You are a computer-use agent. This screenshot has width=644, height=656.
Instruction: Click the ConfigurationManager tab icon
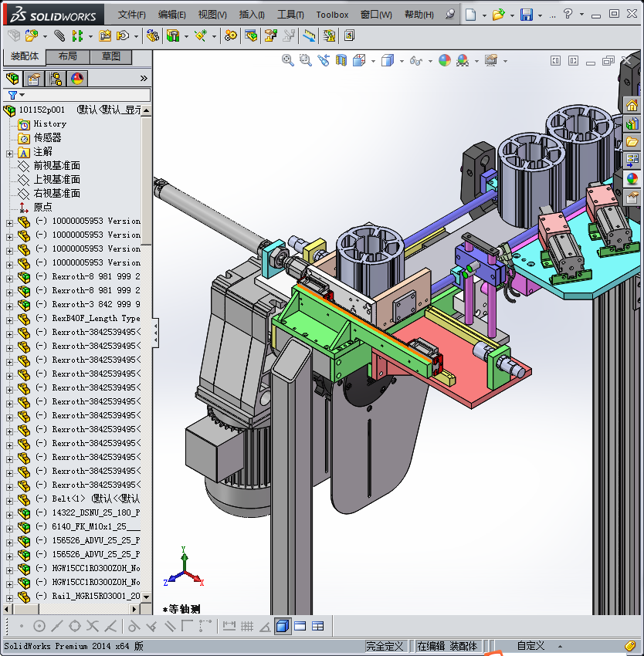(56, 79)
